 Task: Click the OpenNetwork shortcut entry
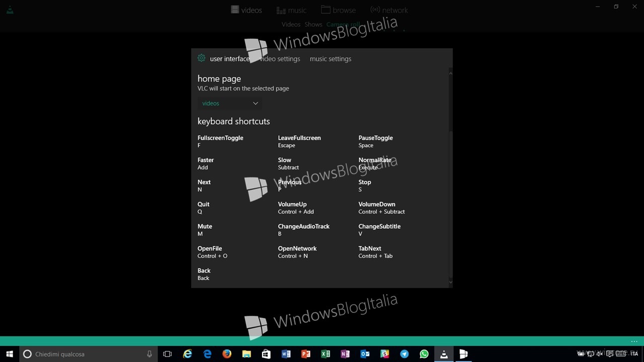[297, 252]
